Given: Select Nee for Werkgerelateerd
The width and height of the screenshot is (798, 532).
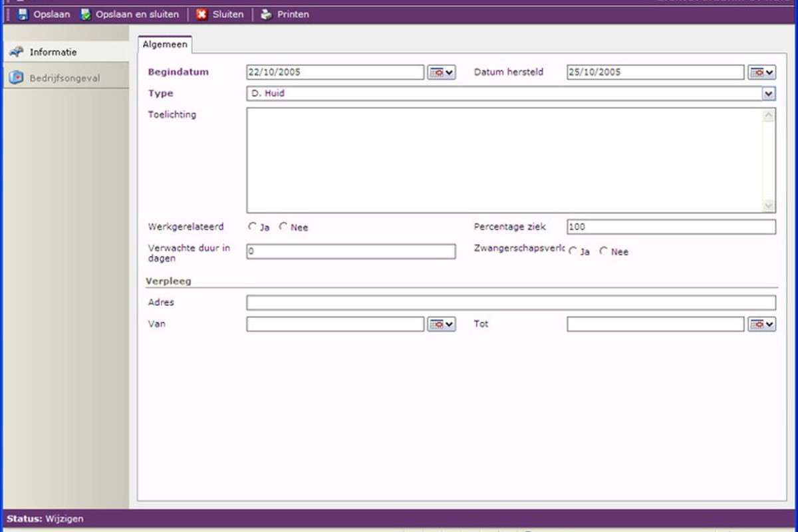Looking at the screenshot, I should point(283,227).
